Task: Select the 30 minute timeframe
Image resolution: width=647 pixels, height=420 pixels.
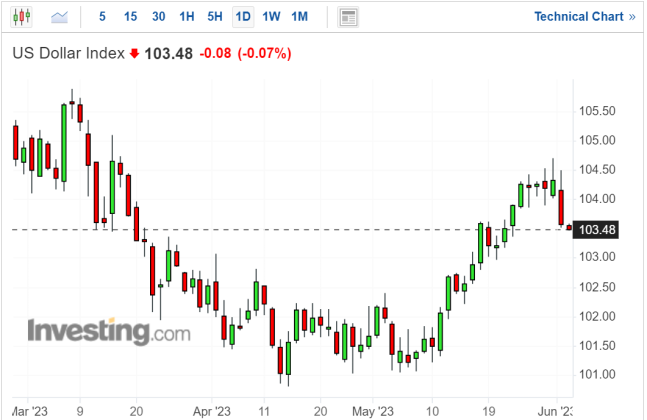Action: [x=158, y=17]
